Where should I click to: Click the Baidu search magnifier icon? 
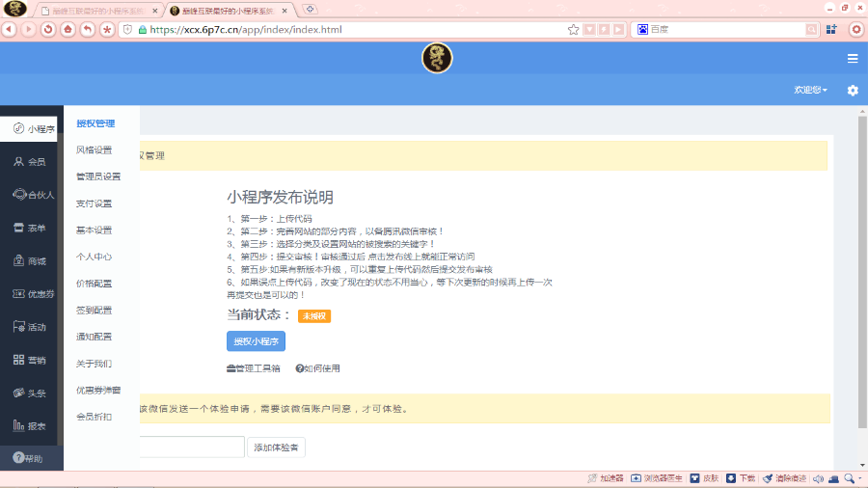click(x=811, y=29)
